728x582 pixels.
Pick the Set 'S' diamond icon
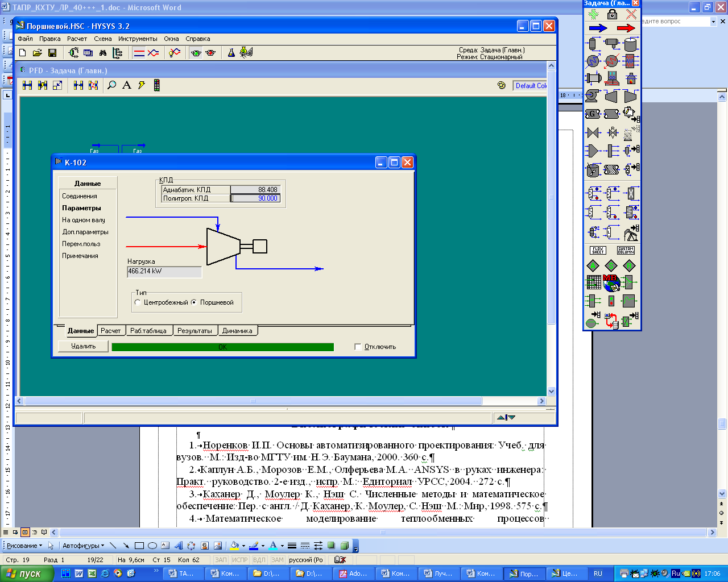(611, 265)
